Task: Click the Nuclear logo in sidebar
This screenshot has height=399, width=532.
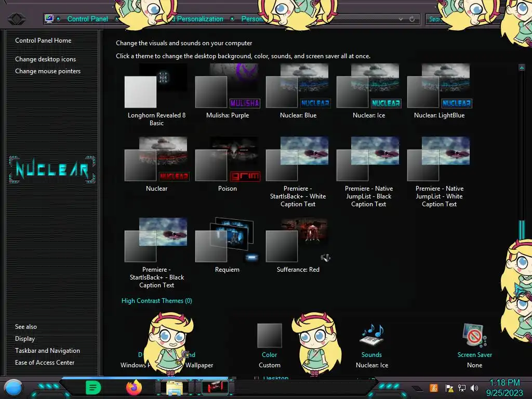Action: [52, 169]
